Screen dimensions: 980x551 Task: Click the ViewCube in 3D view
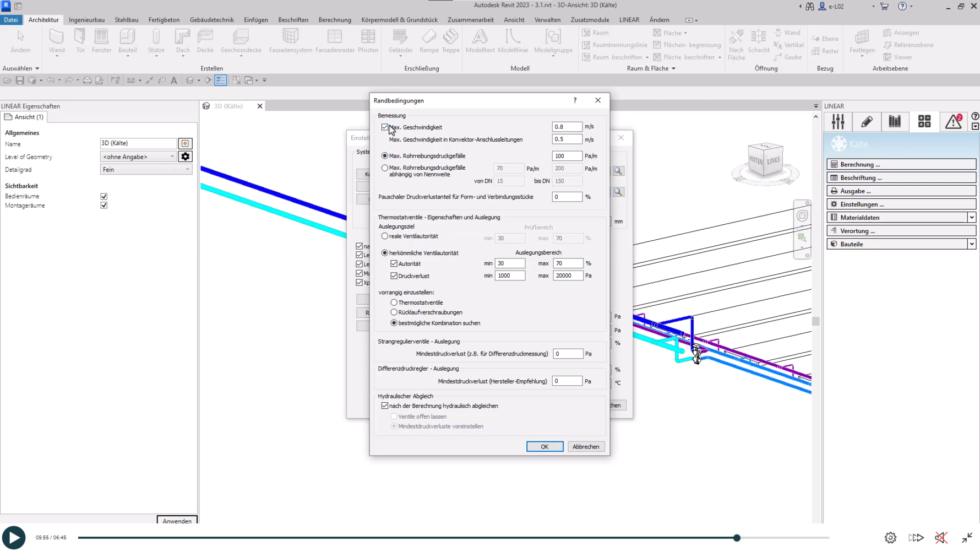point(765,160)
